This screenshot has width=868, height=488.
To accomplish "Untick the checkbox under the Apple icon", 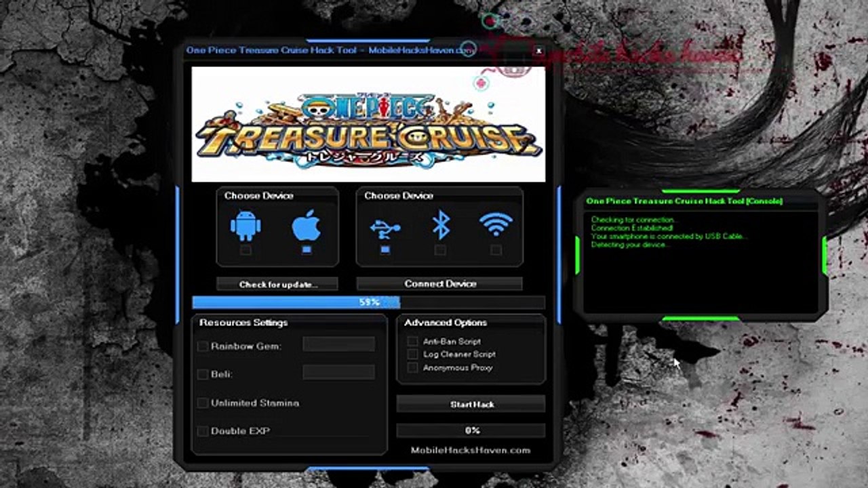I will pos(307,249).
